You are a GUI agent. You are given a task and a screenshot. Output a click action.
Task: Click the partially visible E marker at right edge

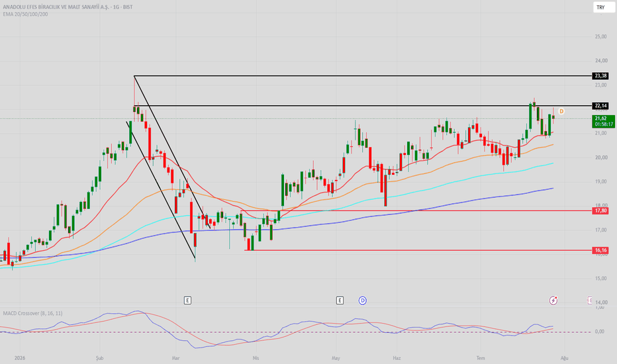point(589,300)
